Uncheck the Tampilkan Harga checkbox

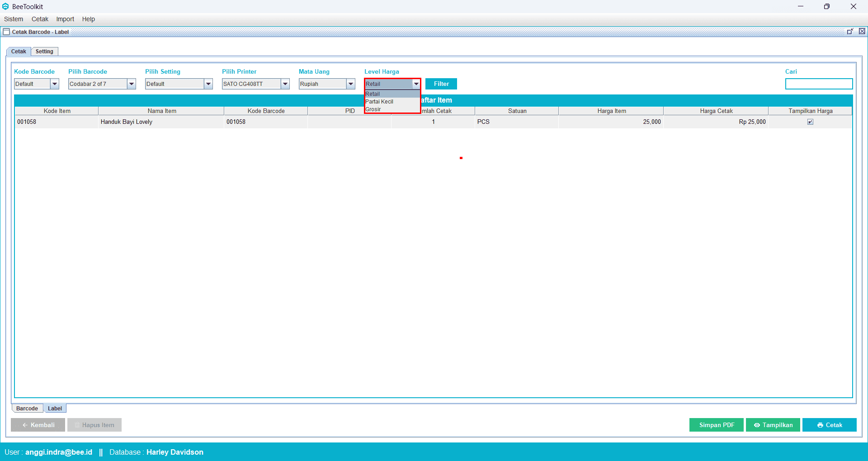point(810,122)
